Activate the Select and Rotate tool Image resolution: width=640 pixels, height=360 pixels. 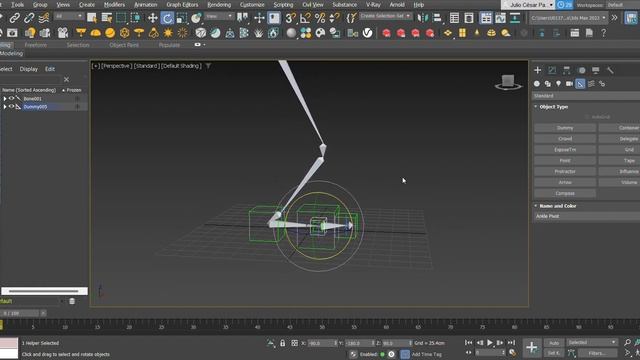pos(167,18)
